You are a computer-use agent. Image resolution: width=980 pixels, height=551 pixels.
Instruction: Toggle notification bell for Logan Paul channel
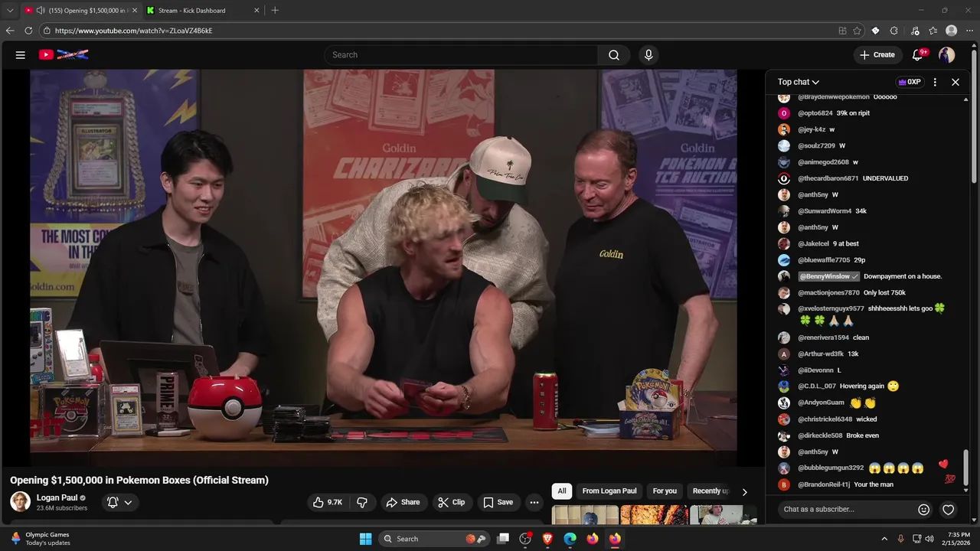pyautogui.click(x=113, y=503)
